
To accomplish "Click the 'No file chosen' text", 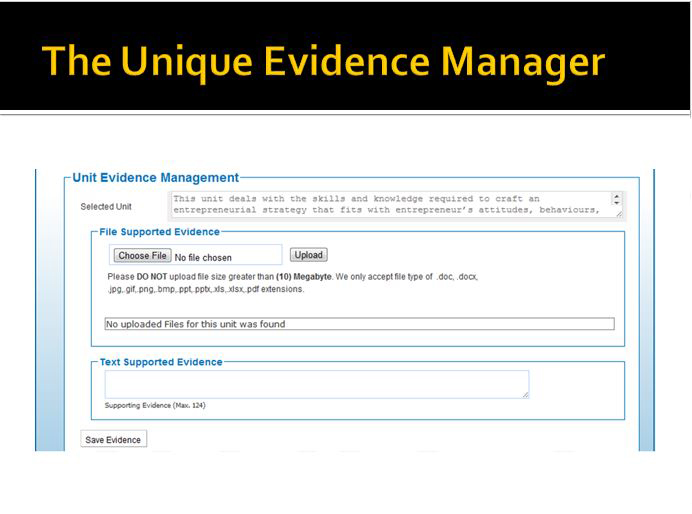I will (x=203, y=258).
